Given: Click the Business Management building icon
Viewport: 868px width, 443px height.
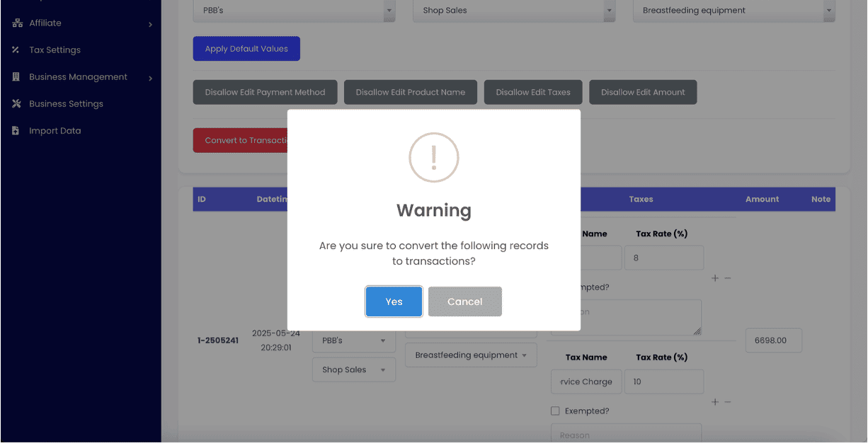Looking at the screenshot, I should tap(16, 77).
